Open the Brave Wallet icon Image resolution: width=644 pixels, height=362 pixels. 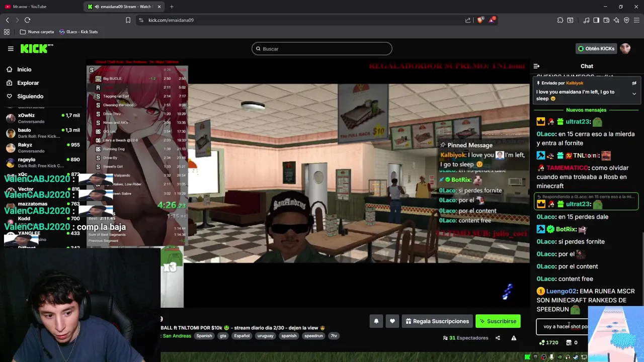pyautogui.click(x=606, y=20)
